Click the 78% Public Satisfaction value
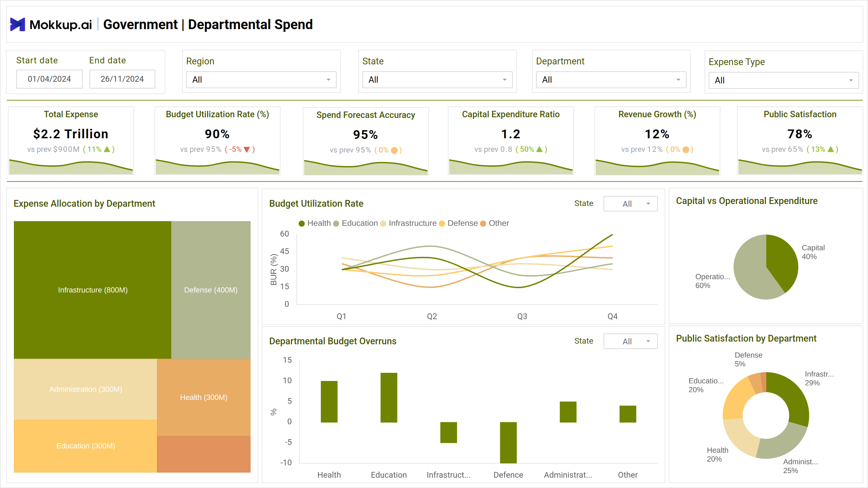868x488 pixels. pos(800,134)
